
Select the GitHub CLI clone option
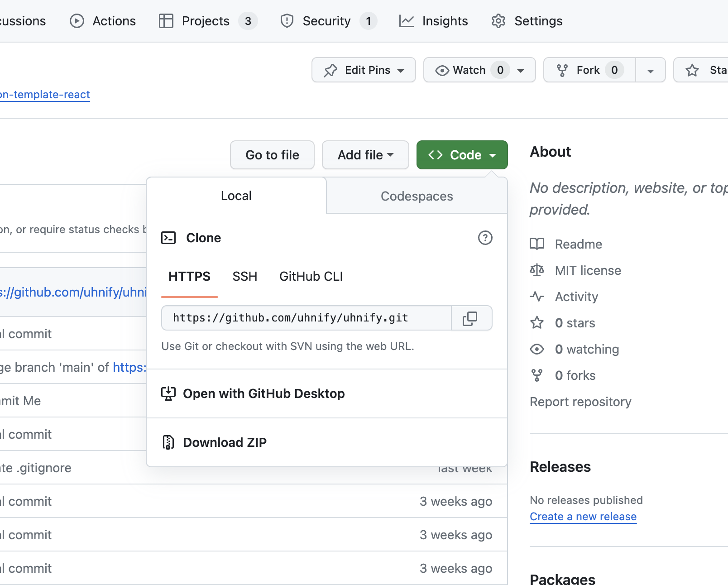point(311,276)
